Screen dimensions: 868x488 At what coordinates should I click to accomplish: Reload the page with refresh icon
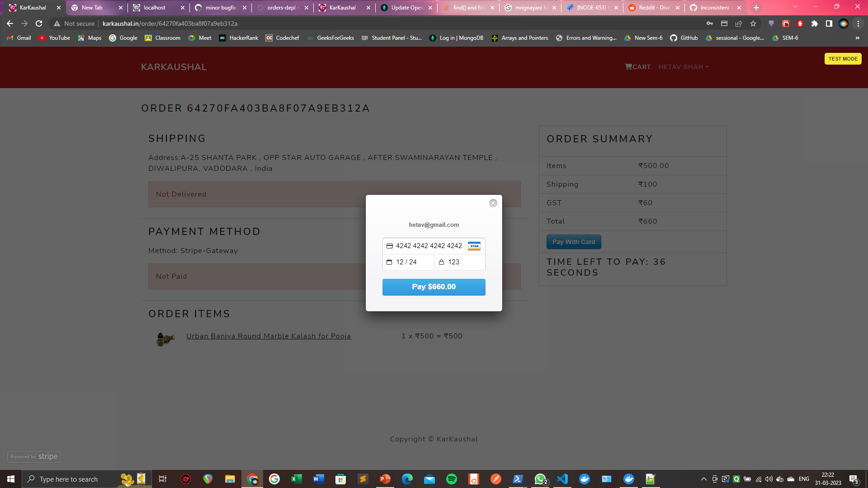[39, 23]
